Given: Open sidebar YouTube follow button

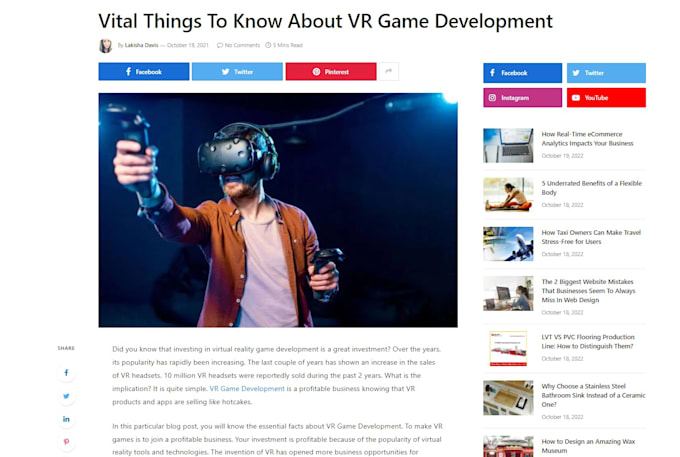Looking at the screenshot, I should (x=606, y=98).
